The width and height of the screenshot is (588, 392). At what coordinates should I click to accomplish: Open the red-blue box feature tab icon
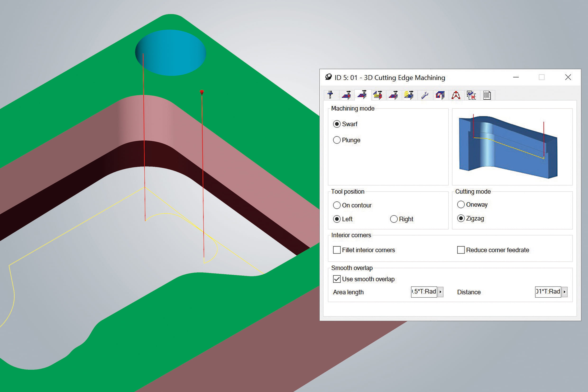pyautogui.click(x=440, y=95)
